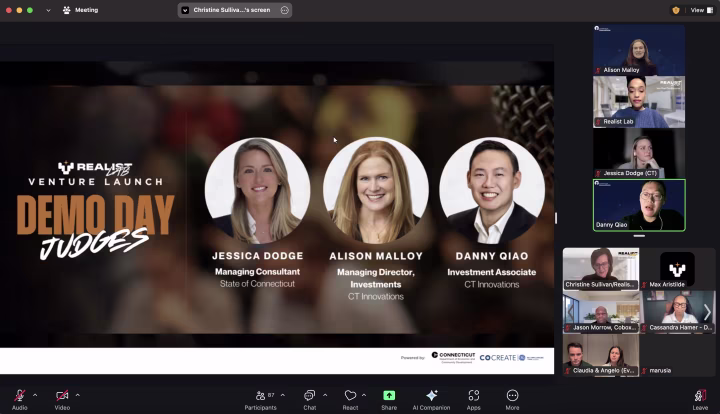Select Alison Malloy's video tile

(639, 50)
